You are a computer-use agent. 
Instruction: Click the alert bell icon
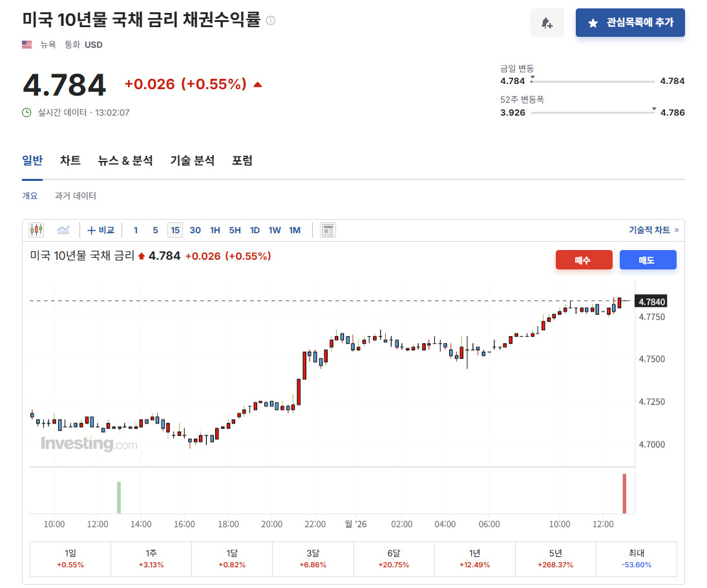547,23
